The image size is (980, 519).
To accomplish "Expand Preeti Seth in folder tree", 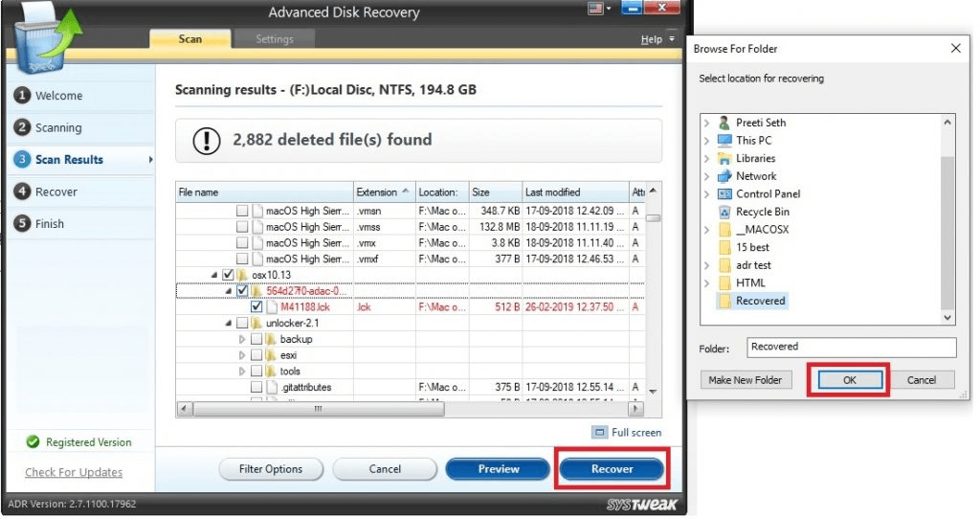I will 707,124.
